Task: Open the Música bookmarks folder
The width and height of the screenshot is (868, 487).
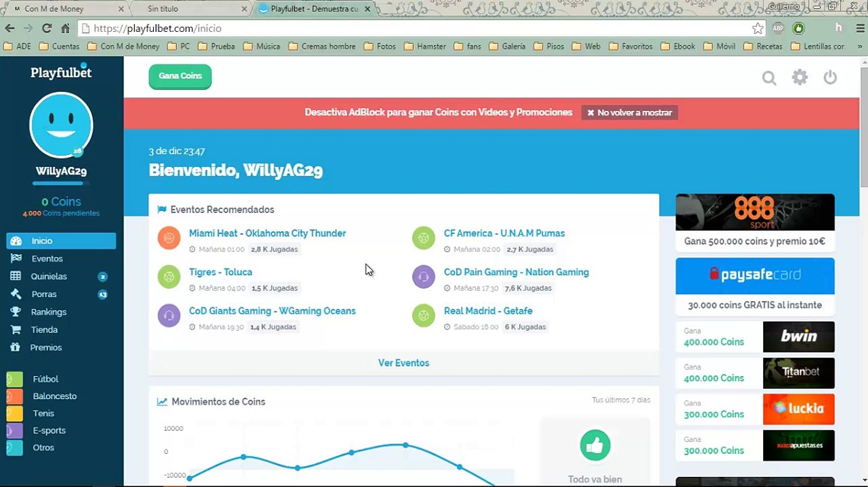Action: click(x=262, y=47)
